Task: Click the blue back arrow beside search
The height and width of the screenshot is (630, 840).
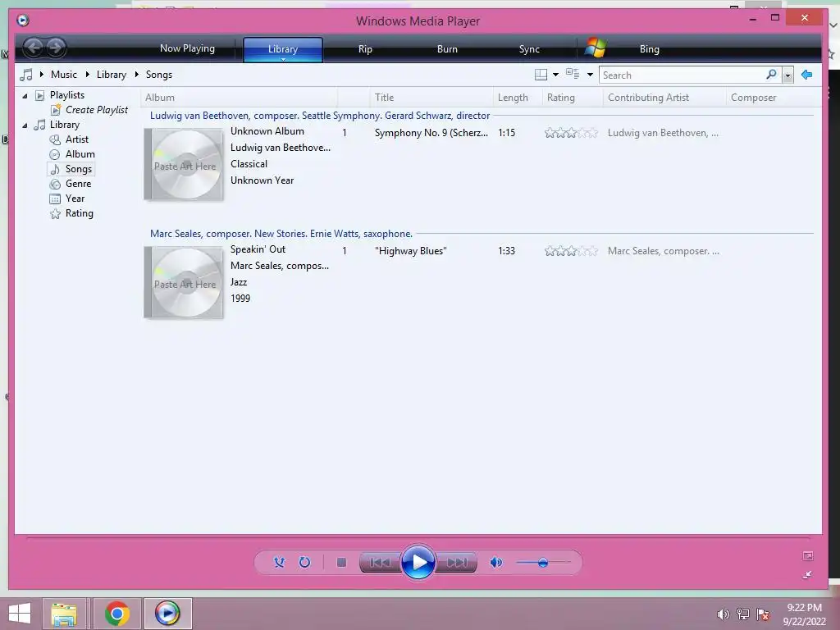Action: tap(807, 75)
